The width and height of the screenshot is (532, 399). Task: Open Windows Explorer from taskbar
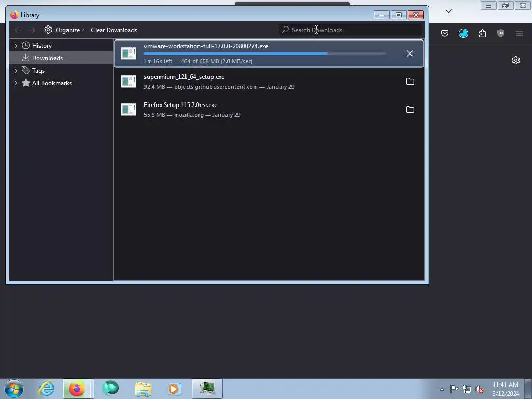click(143, 389)
